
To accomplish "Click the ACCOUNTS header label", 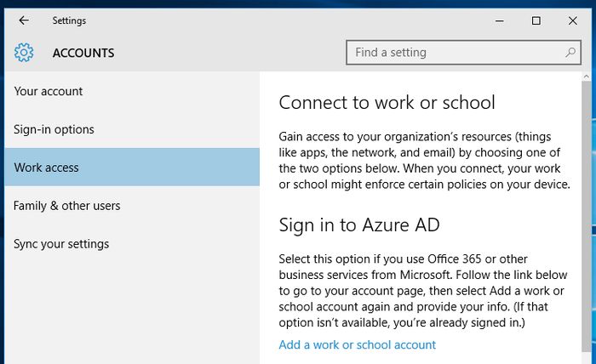I will point(83,53).
